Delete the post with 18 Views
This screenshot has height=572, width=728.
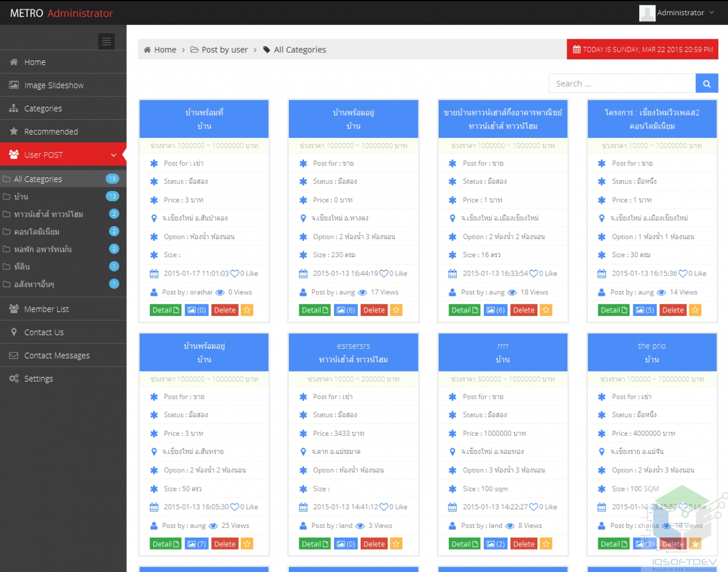[524, 310]
